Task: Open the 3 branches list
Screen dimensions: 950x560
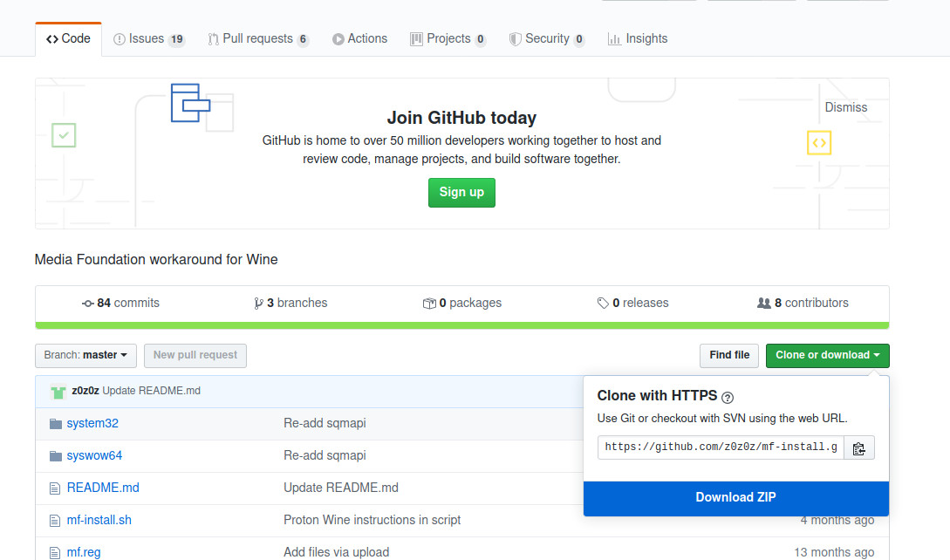Action: tap(290, 303)
